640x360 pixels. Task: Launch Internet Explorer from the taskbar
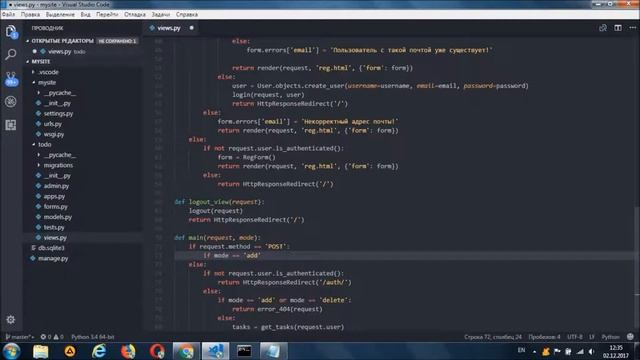pos(99,351)
